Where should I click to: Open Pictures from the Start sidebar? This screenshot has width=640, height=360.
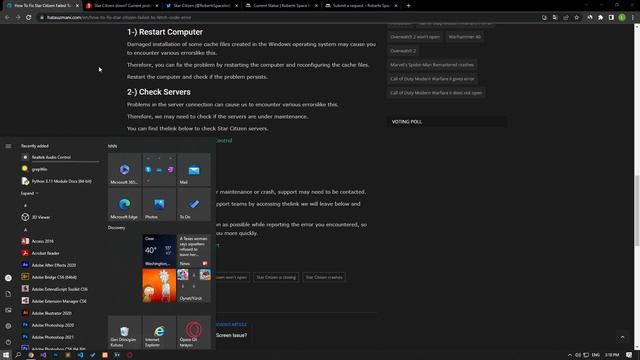tap(8, 310)
